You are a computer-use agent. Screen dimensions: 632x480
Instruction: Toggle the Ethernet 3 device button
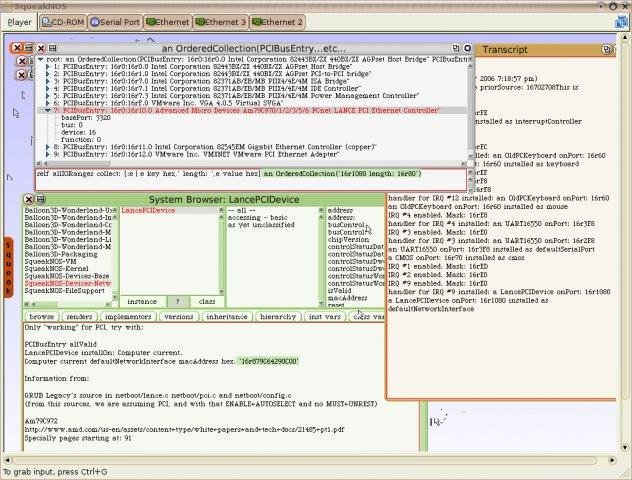(x=220, y=22)
